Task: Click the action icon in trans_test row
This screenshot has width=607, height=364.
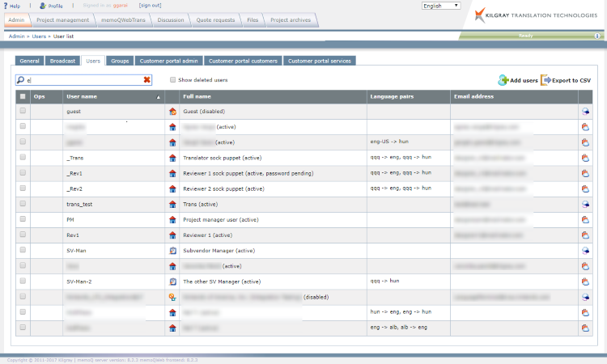Action: pyautogui.click(x=584, y=205)
